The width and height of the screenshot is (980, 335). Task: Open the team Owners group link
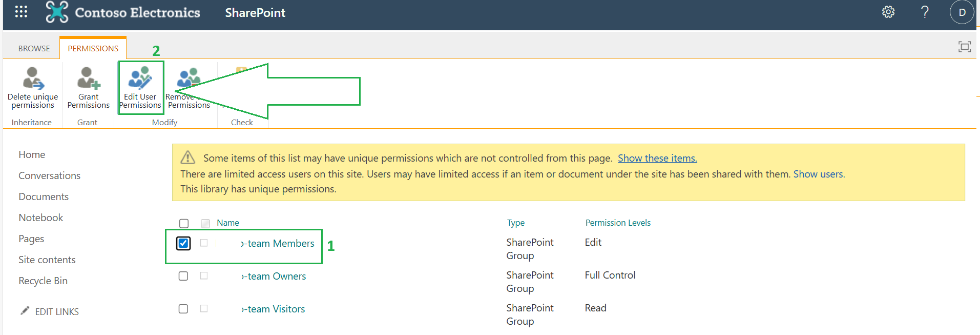pos(274,276)
